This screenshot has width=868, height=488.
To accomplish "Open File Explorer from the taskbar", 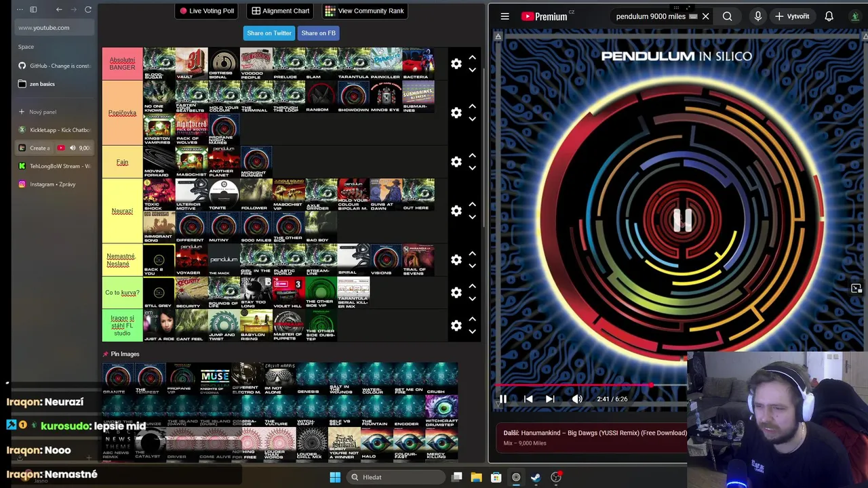I will click(476, 477).
